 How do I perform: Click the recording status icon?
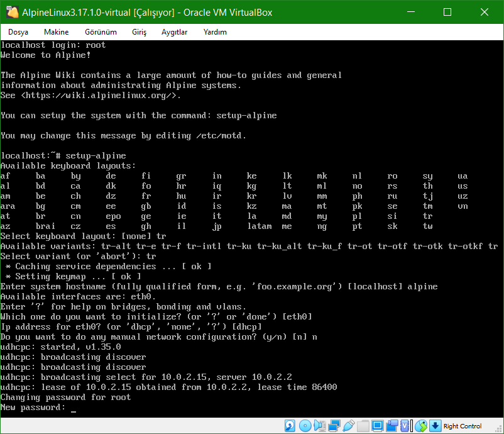pyautogui.click(x=392, y=426)
